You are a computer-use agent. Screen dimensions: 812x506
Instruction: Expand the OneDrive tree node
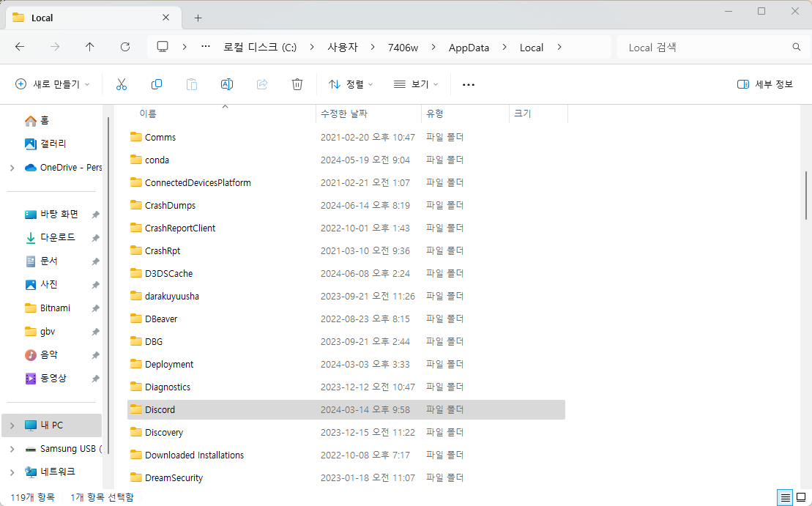(12, 167)
